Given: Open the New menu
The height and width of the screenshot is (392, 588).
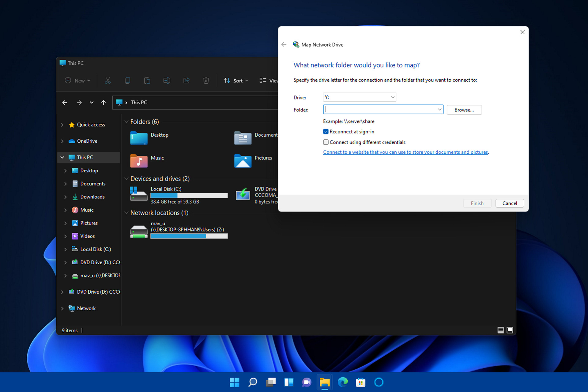Looking at the screenshot, I should point(77,81).
